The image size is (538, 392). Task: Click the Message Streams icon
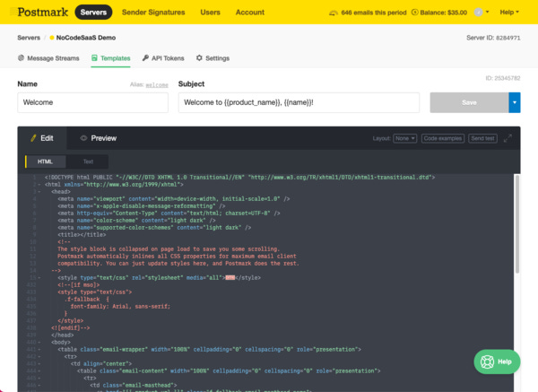point(21,58)
